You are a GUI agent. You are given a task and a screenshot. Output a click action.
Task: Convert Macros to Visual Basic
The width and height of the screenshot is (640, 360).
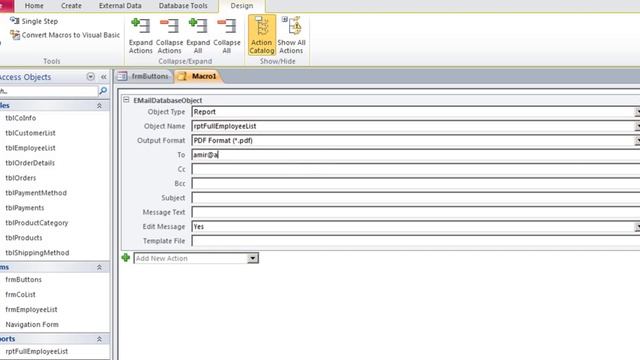pyautogui.click(x=65, y=35)
